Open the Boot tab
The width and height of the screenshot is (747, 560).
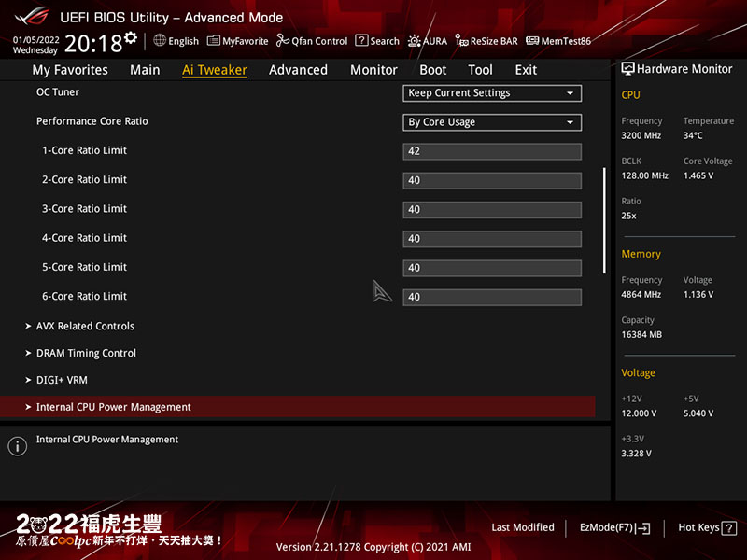[432, 70]
